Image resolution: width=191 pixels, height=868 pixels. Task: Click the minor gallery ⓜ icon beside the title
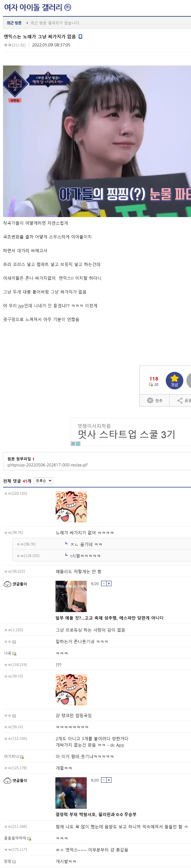point(68,7)
